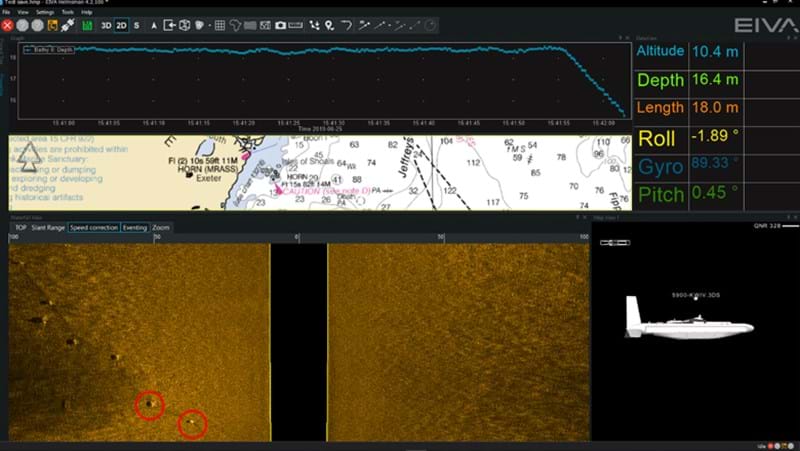This screenshot has width=800, height=451.
Task: Toggle the 3D view mode
Action: click(x=105, y=24)
